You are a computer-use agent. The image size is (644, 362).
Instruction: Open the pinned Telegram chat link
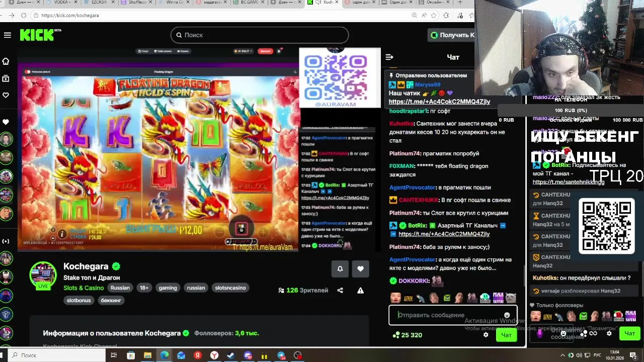coord(439,102)
